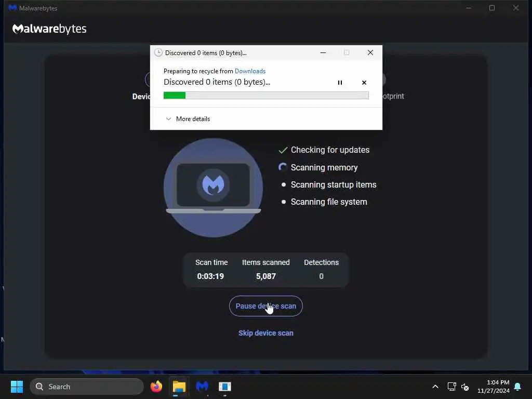The image size is (532, 399).
Task: Open Malwarebytes from the taskbar
Action: tap(202, 387)
